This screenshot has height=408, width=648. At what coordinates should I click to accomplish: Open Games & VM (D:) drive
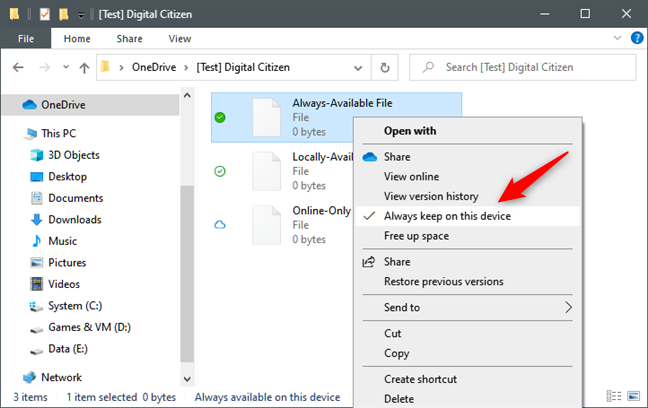coord(89,327)
